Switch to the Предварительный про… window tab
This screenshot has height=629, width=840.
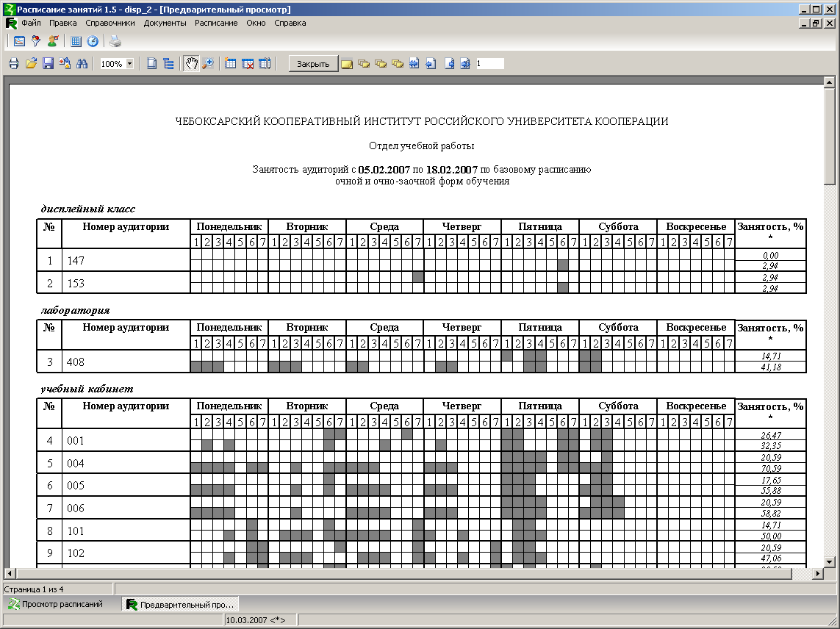(x=181, y=604)
